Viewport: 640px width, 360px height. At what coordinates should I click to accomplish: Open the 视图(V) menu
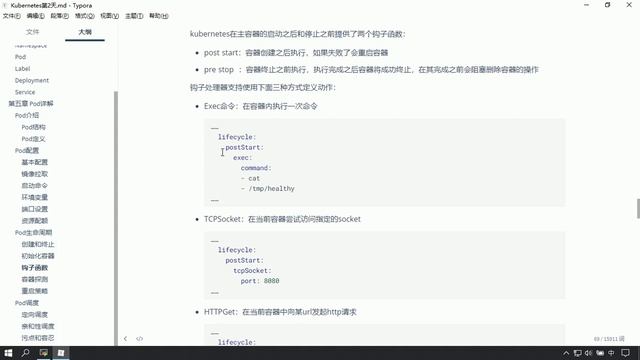click(109, 16)
